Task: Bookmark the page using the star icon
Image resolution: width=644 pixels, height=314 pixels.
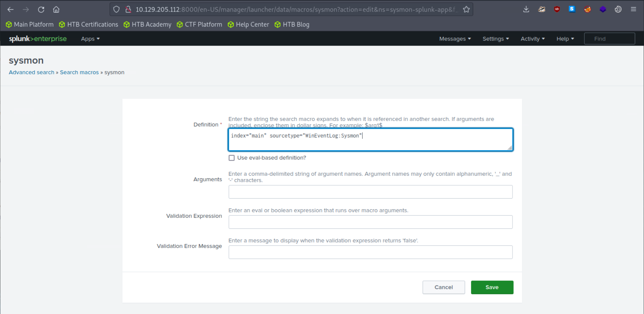Action: coord(466,9)
